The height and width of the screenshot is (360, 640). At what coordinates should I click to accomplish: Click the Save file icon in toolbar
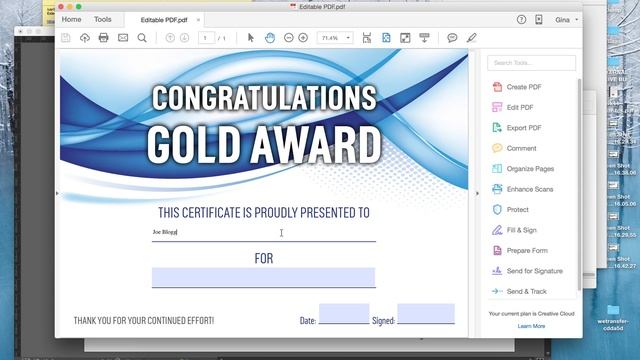(65, 38)
